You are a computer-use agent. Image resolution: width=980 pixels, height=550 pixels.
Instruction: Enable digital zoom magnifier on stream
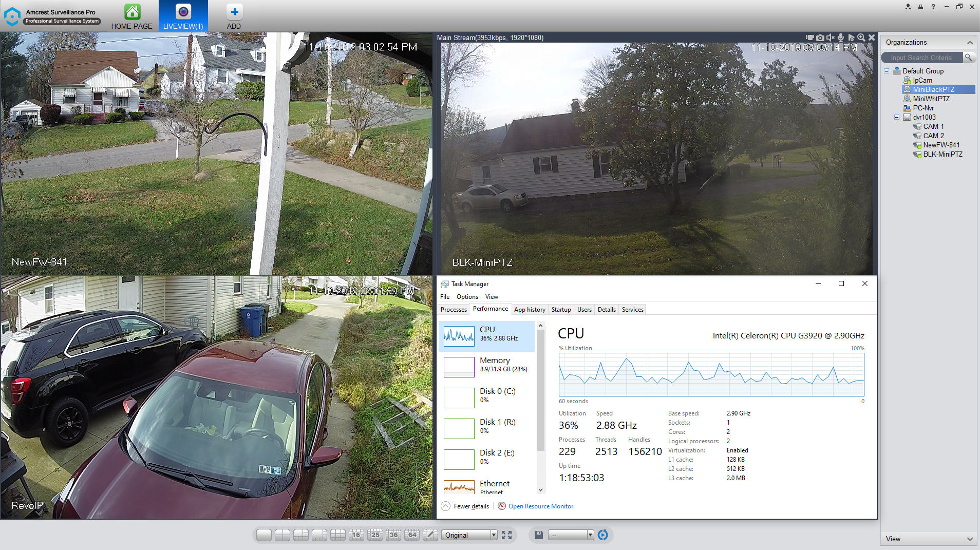tap(861, 37)
